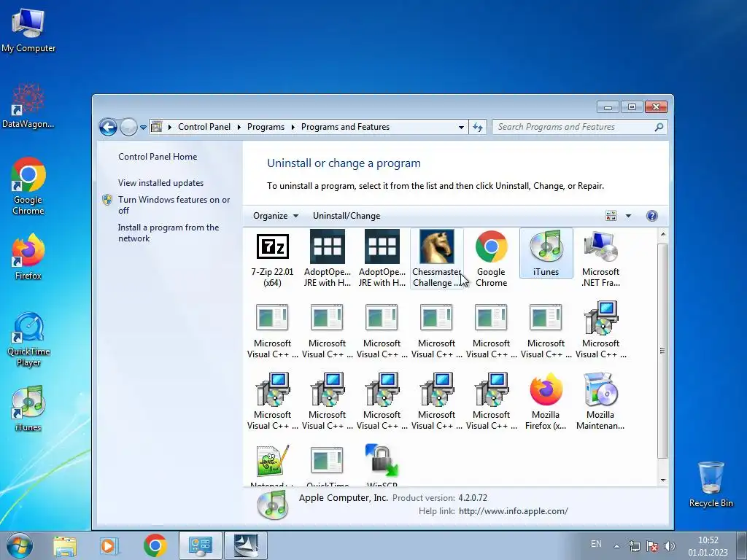The width and height of the screenshot is (747, 560).
Task: Open Action Center flag in tray
Action: pos(652,545)
